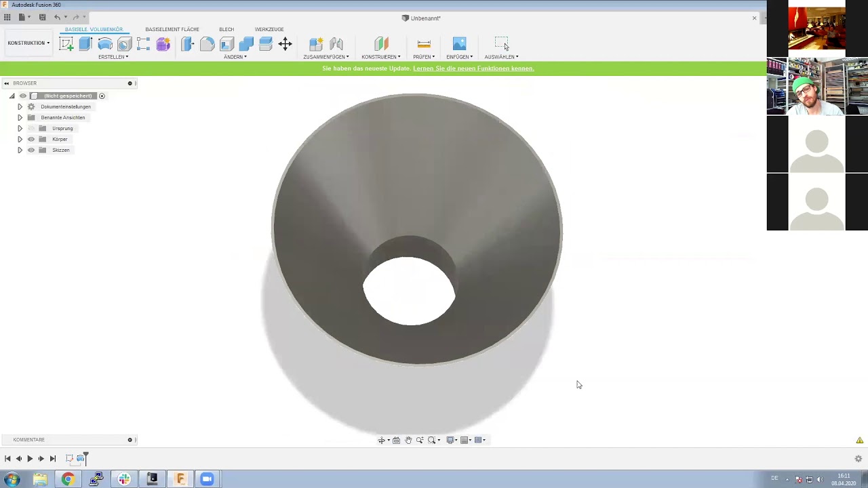
Task: Switch to the Blech tab
Action: 226,29
